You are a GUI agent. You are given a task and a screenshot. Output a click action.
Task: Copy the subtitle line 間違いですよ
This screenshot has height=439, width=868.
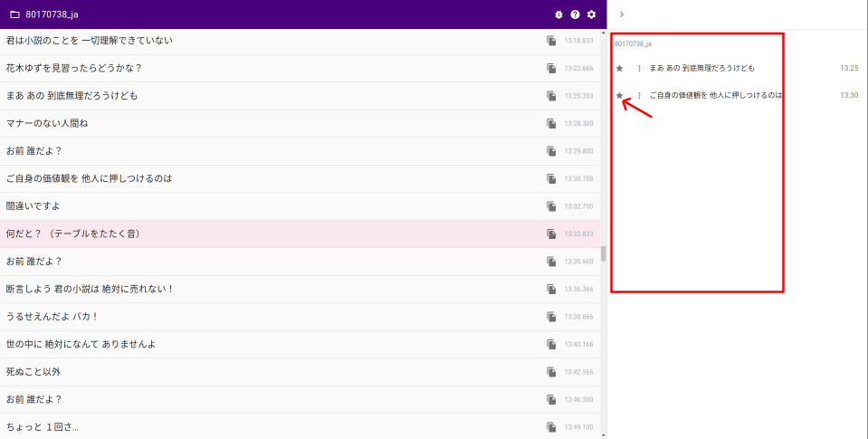coord(551,206)
